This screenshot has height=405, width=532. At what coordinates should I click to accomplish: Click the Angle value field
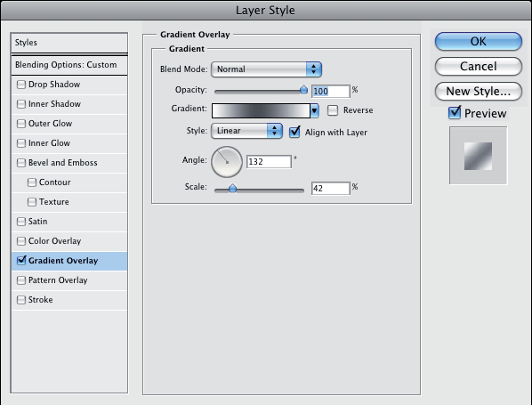point(269,162)
